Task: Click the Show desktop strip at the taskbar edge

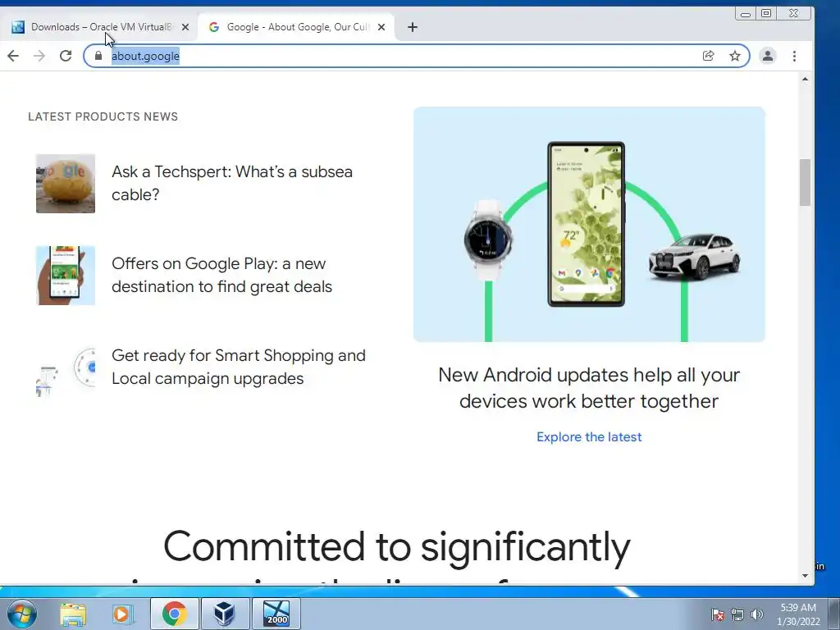Action: [834, 614]
